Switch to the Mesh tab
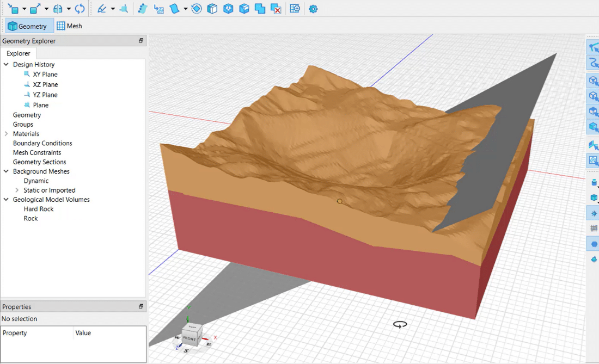 pos(69,26)
